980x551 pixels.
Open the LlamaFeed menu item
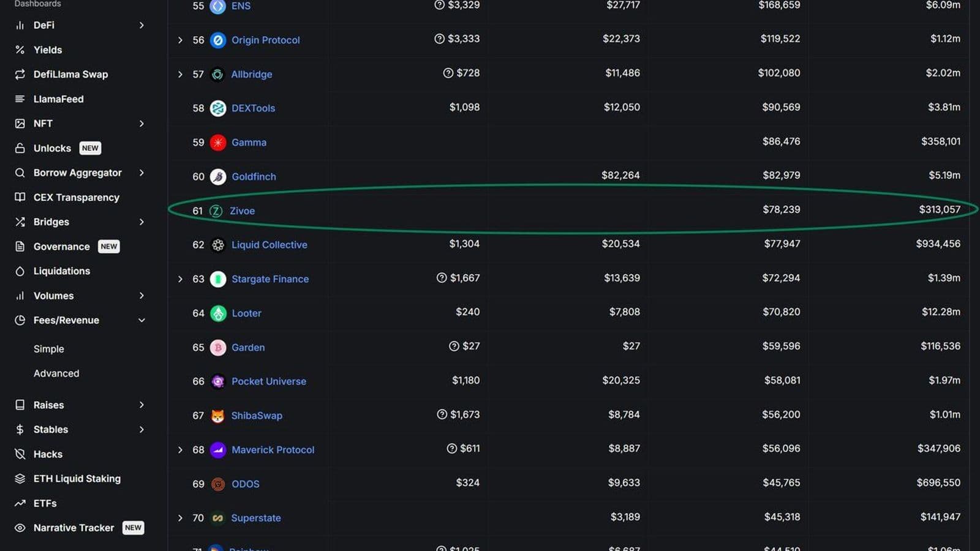59,99
